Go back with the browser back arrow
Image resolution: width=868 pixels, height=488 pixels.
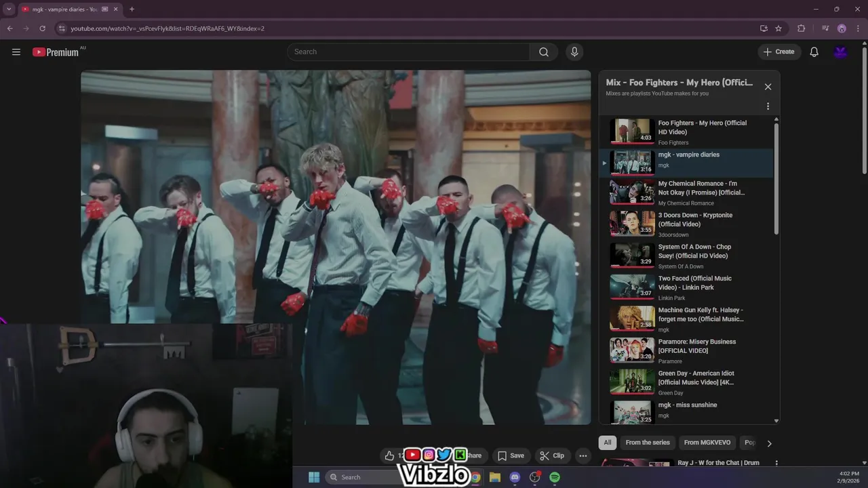click(x=9, y=28)
